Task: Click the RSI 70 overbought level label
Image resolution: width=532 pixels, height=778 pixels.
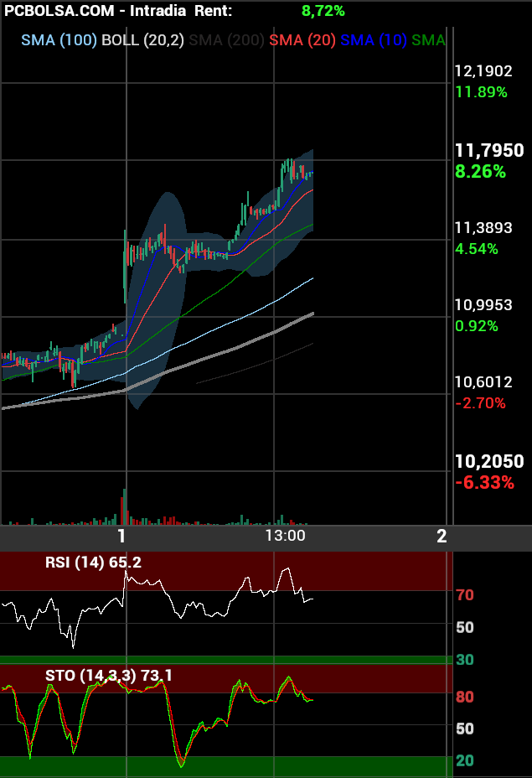Action: [x=465, y=595]
